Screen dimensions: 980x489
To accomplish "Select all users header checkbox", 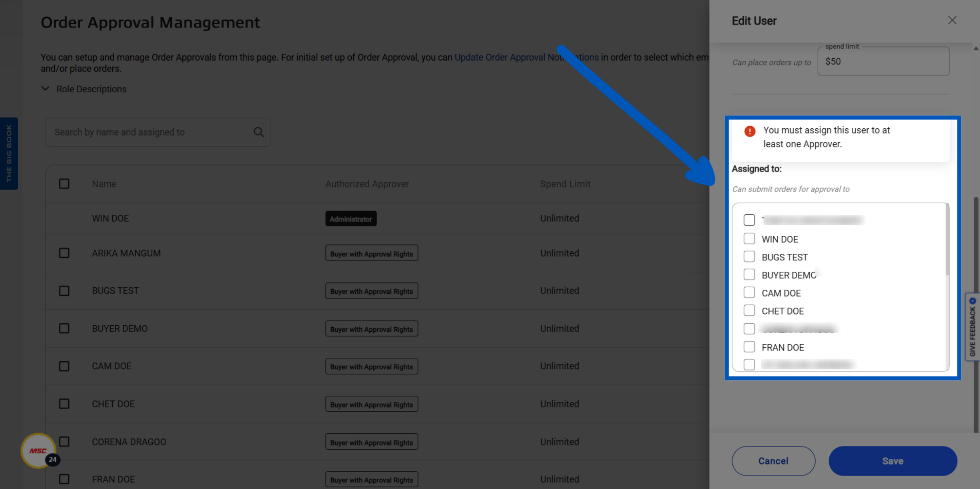I will (64, 184).
